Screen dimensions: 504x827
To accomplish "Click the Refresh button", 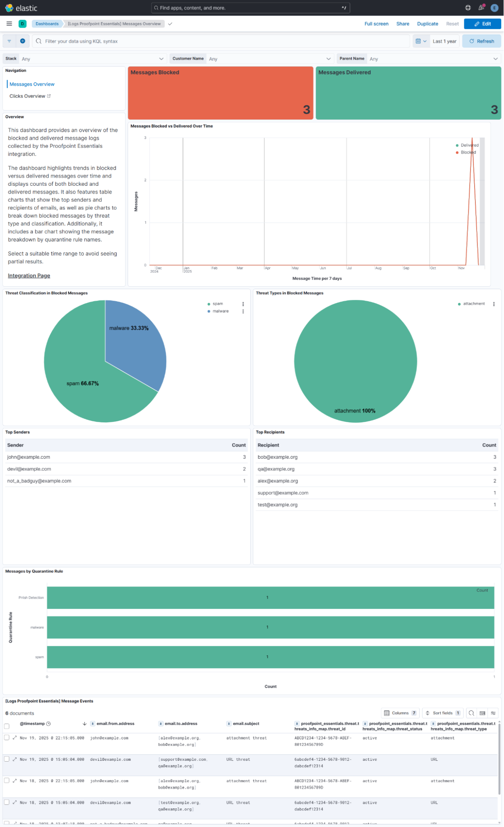I will 482,41.
